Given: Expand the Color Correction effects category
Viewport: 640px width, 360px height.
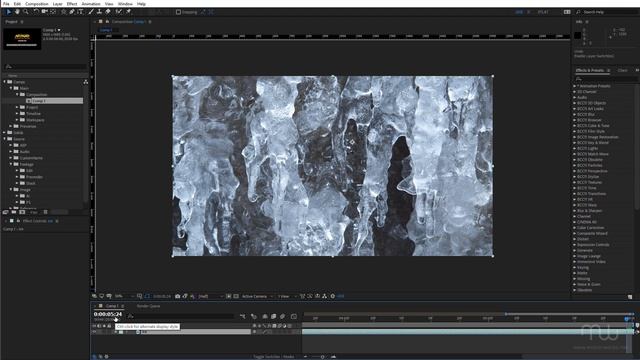Looking at the screenshot, I should pyautogui.click(x=574, y=228).
